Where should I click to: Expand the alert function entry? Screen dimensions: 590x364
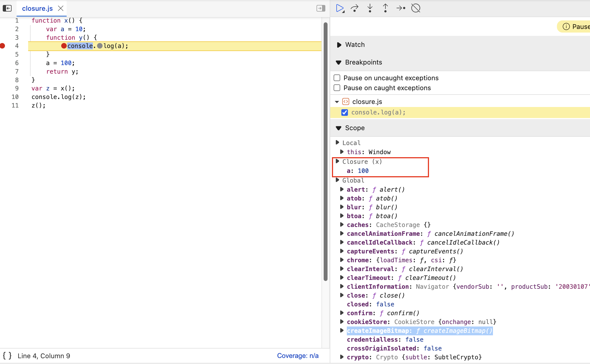342,189
